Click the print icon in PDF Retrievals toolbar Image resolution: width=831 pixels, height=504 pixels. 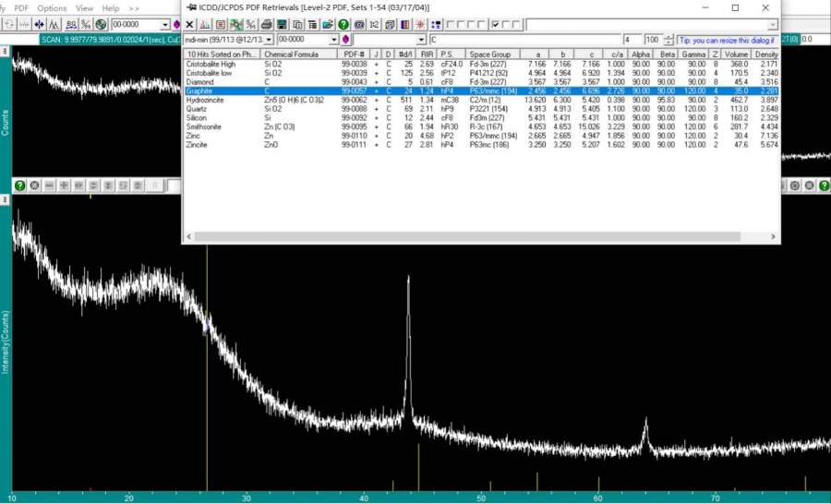pos(267,24)
